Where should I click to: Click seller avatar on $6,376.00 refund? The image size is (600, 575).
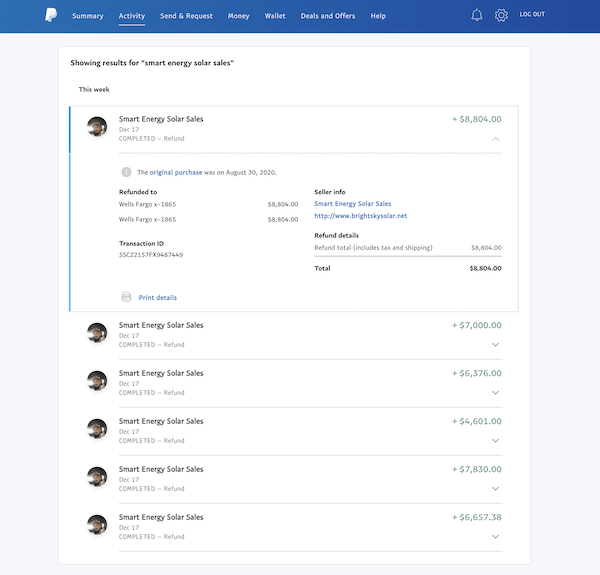click(x=97, y=381)
